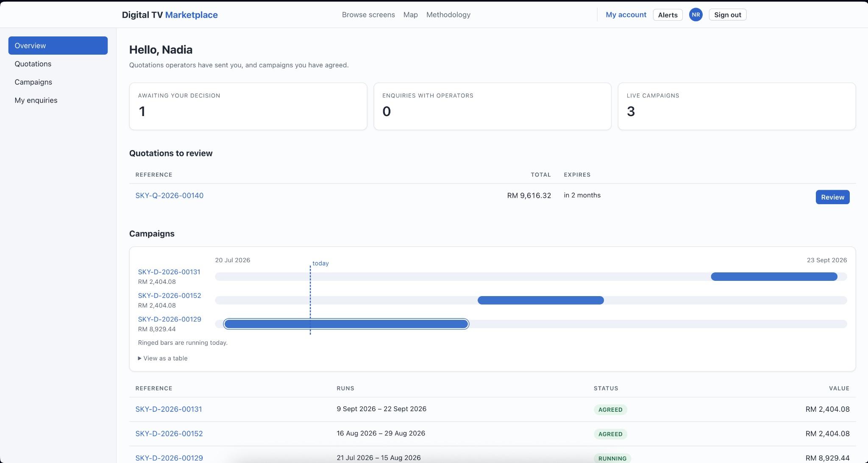Screen dimensions: 868x463
Task: Open the Alerts button
Action: tap(668, 15)
